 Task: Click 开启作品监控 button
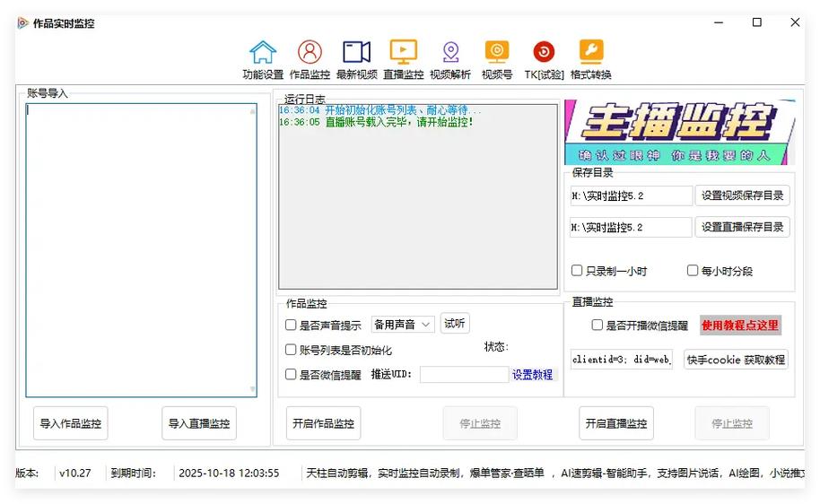323,423
